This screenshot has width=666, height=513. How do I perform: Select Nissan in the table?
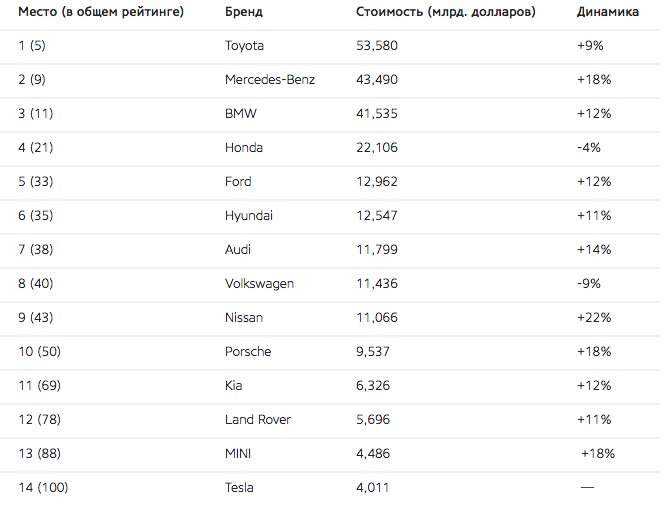[244, 318]
